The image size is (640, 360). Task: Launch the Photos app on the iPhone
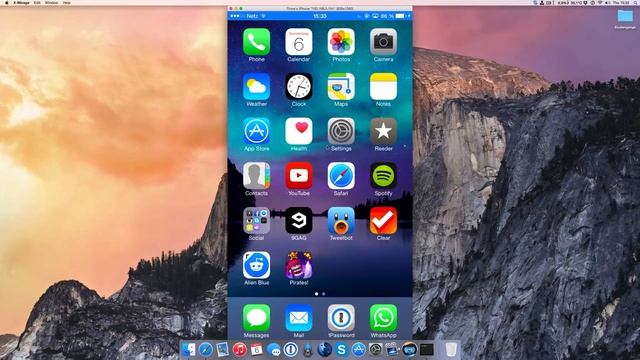point(341,42)
